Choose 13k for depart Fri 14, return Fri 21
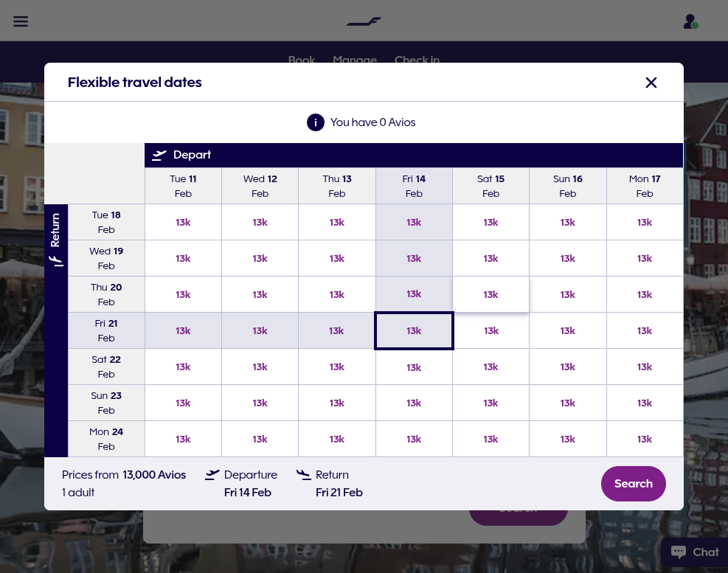This screenshot has height=573, width=728. (x=414, y=330)
